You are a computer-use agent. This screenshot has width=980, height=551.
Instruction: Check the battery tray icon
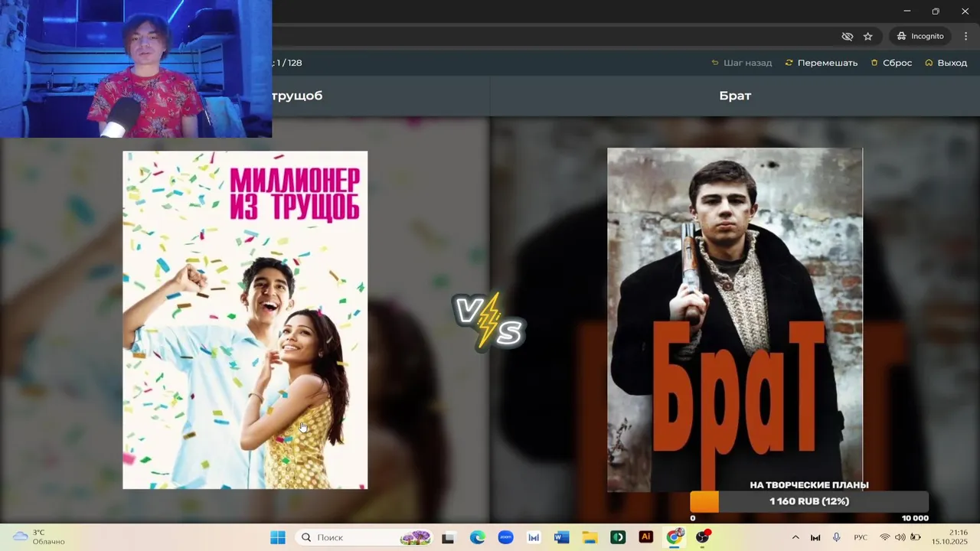pyautogui.click(x=916, y=537)
